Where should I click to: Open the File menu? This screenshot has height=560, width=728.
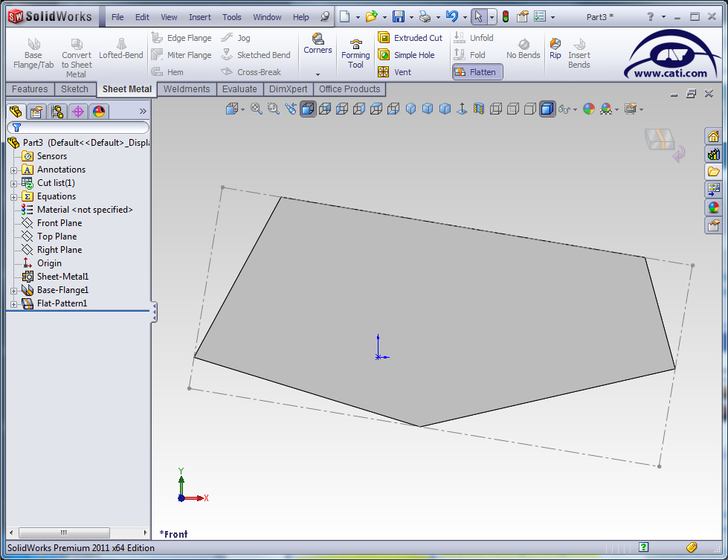(x=117, y=17)
